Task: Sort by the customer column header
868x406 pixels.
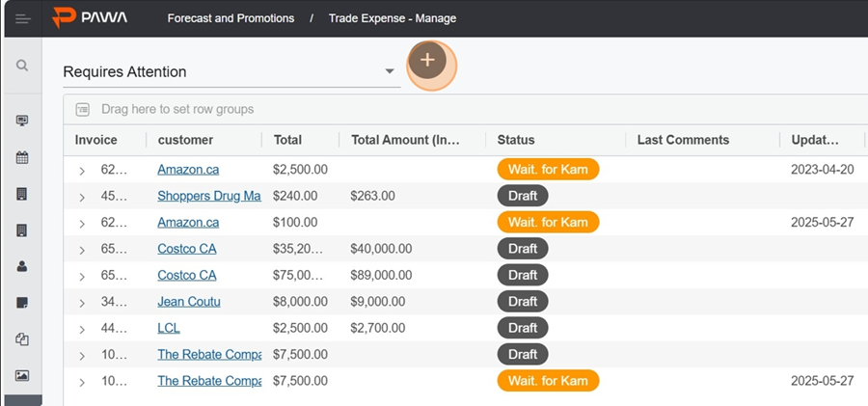Action: (x=185, y=140)
